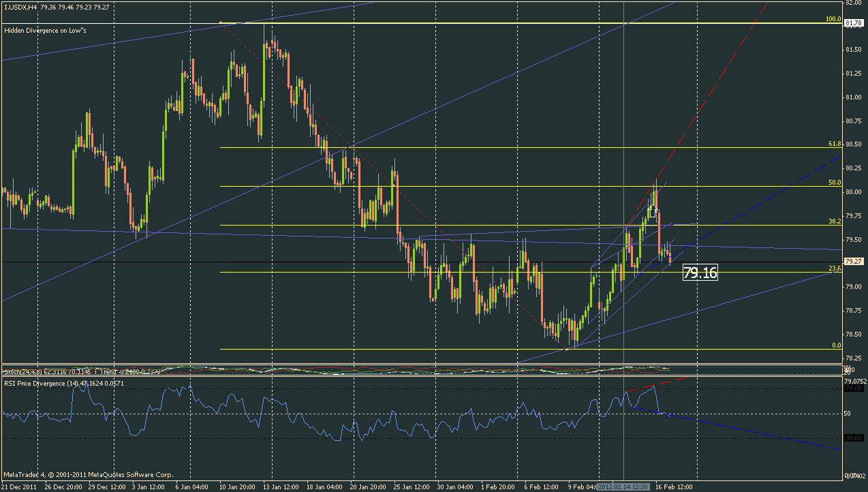Click the MetaTrader 4 copyright text
This screenshot has height=492, width=868.
click(88, 474)
